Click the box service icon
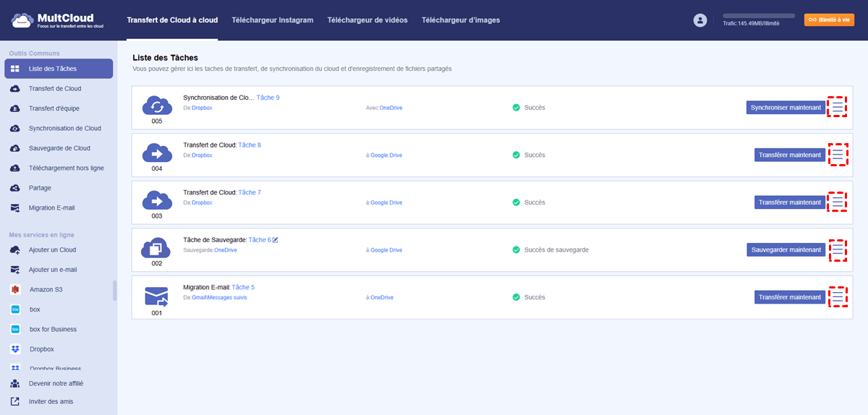Screen dimensions: 868x415 [15, 309]
